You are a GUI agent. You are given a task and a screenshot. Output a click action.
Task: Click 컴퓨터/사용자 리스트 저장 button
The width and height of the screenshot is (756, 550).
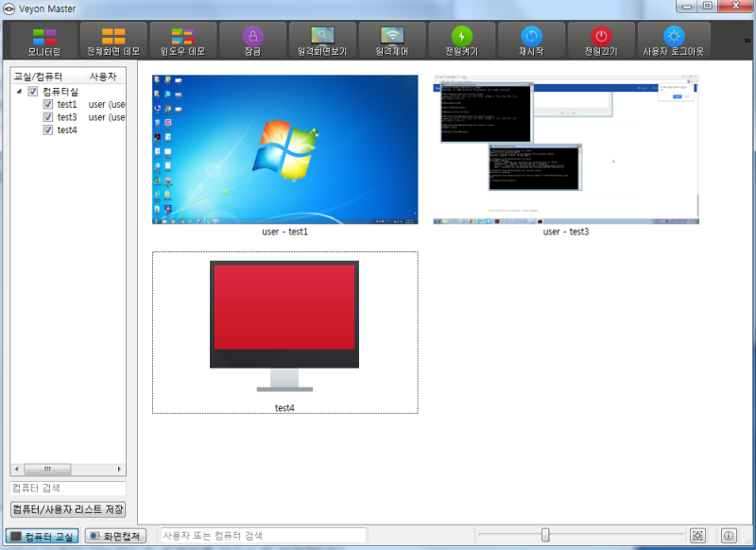(68, 509)
